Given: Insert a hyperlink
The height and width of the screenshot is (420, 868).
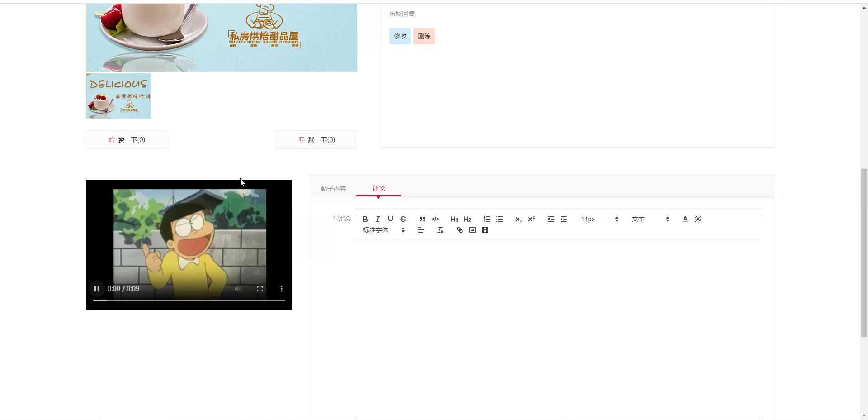Looking at the screenshot, I should (x=459, y=230).
